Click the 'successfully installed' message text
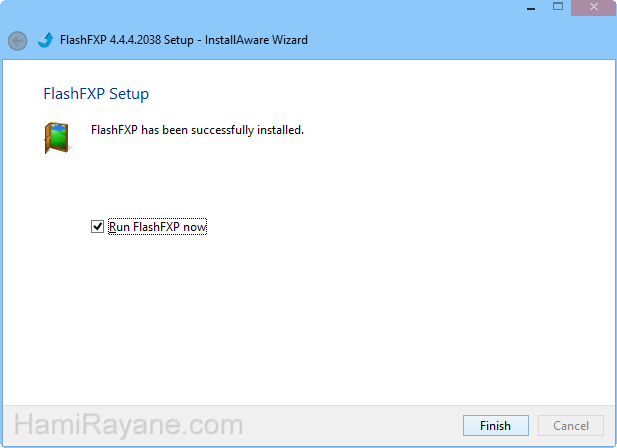 [x=197, y=130]
